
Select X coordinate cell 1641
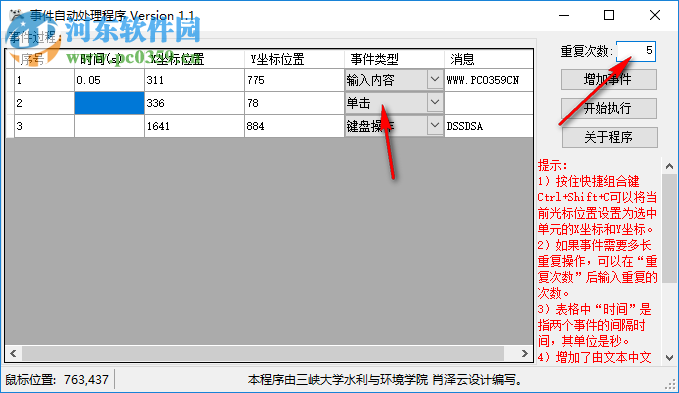(194, 126)
